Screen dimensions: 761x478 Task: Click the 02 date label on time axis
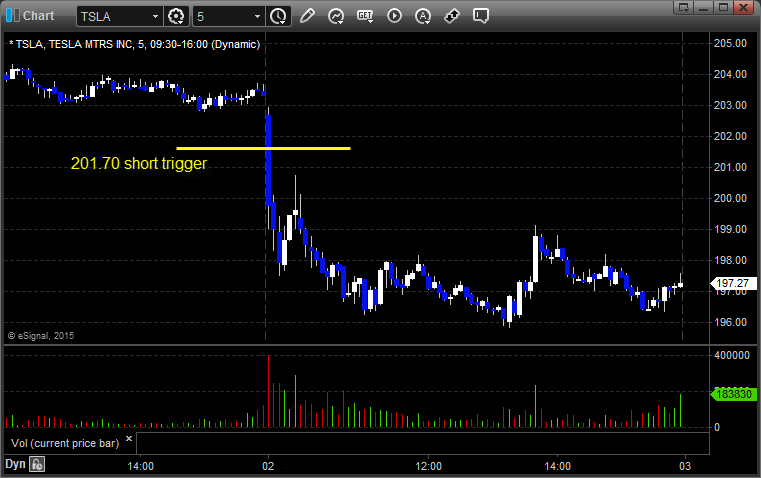click(268, 466)
